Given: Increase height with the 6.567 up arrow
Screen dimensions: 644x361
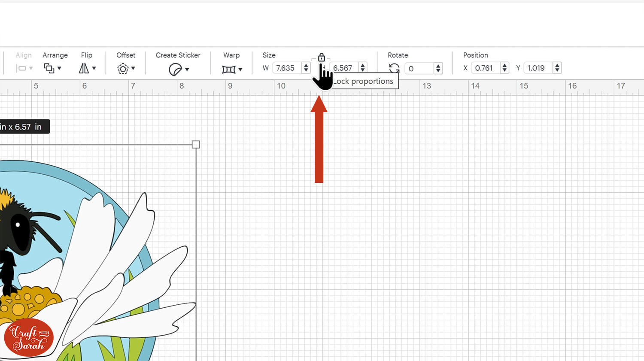Looking at the screenshot, I should click(x=363, y=65).
